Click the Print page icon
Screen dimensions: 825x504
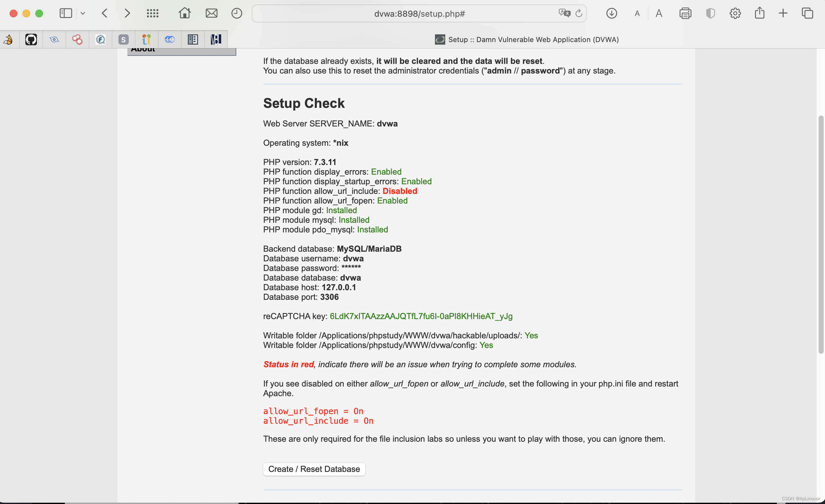pos(685,13)
